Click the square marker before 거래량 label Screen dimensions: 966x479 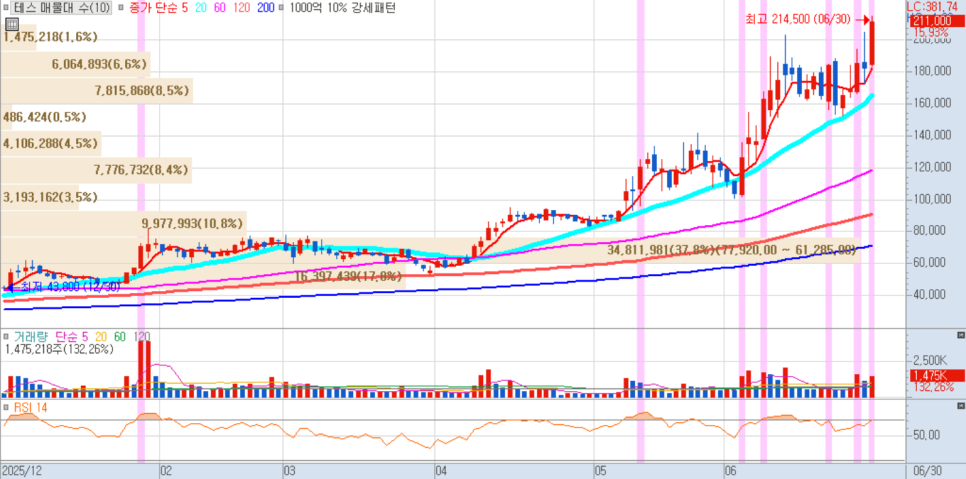6,337
